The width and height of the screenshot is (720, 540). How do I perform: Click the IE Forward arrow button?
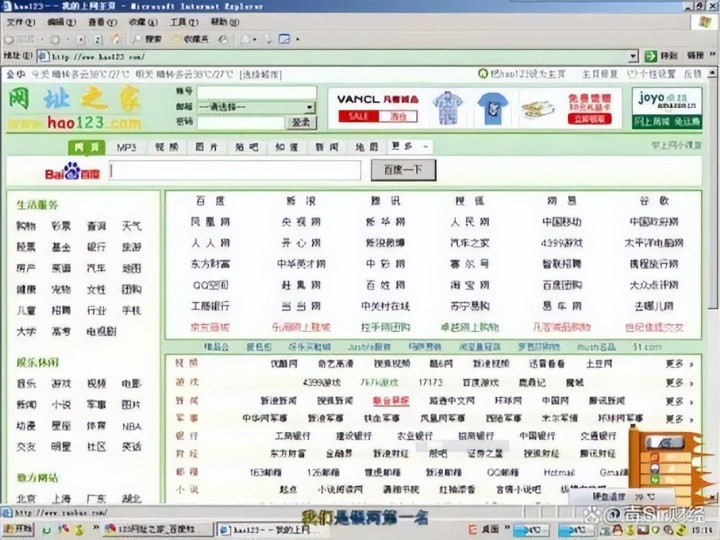(55, 39)
